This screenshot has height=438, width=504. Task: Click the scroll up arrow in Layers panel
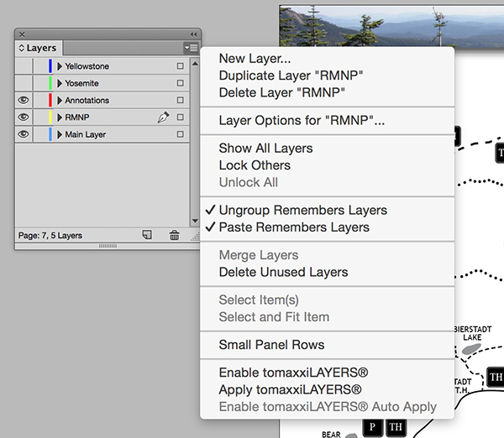[x=195, y=64]
